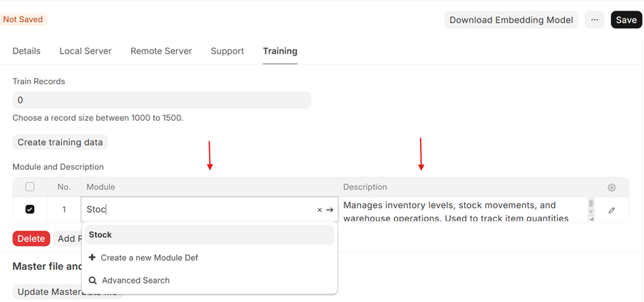Open linked module via the arrow icon
Image resolution: width=644 pixels, height=302 pixels.
coord(329,210)
